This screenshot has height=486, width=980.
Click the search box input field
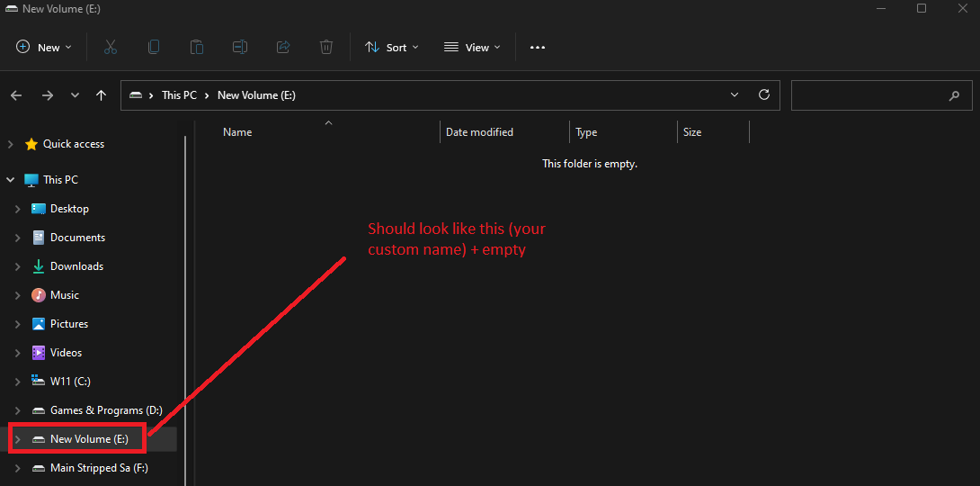click(868, 94)
